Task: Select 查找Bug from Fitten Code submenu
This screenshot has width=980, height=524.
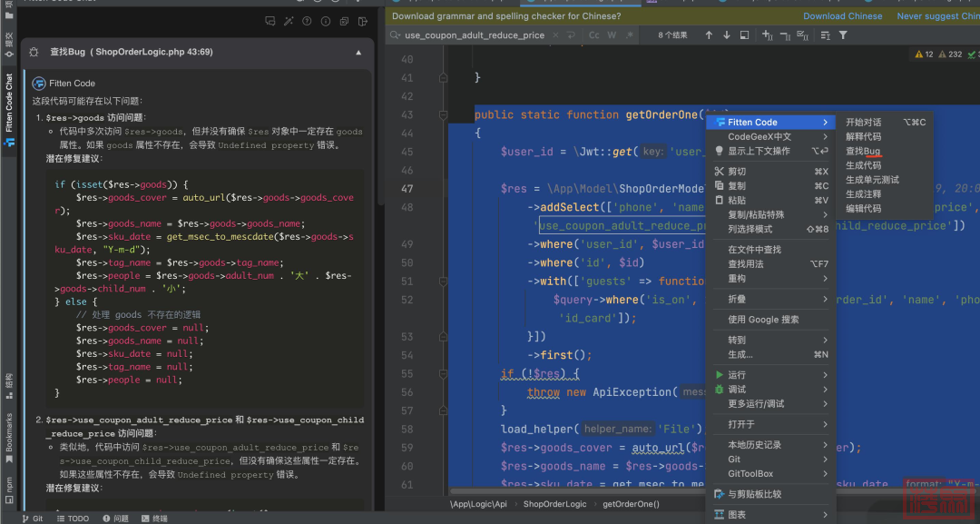Action: (x=862, y=151)
